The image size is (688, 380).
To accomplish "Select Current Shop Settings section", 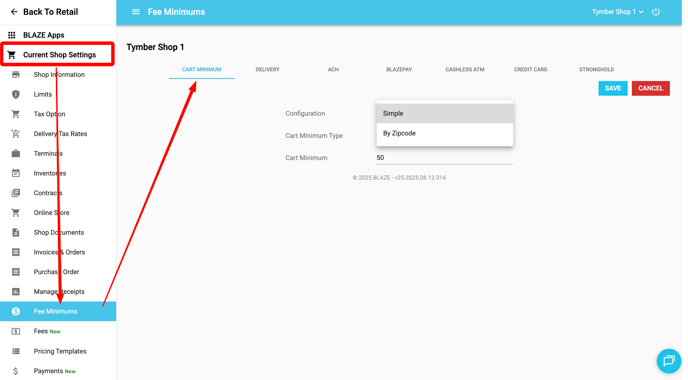I will pyautogui.click(x=57, y=55).
